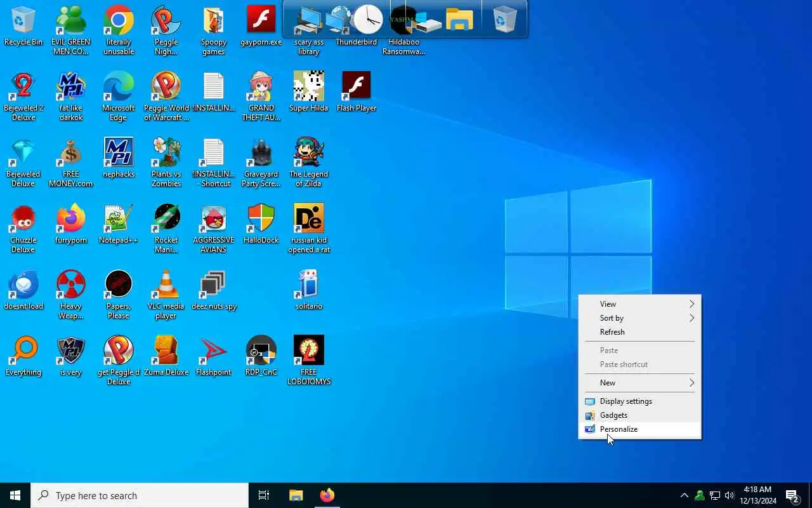Select the Heavy Weap... radiation icon
The height and width of the screenshot is (508, 812).
(x=71, y=295)
